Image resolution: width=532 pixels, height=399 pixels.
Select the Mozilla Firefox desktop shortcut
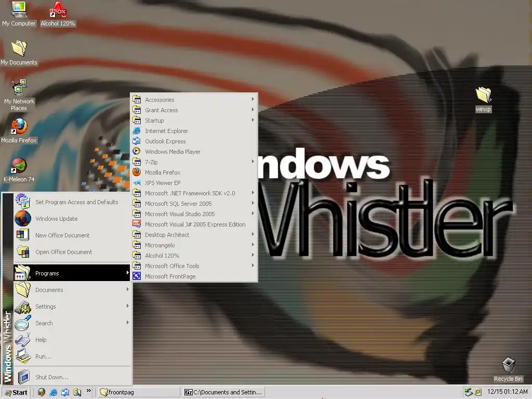[x=19, y=131]
